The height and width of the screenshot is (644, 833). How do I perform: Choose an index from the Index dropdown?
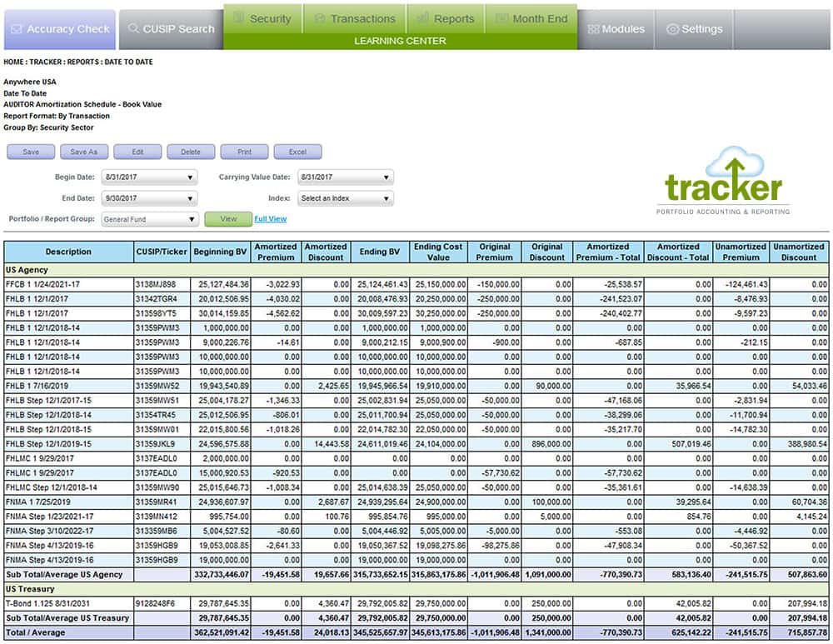click(x=345, y=198)
